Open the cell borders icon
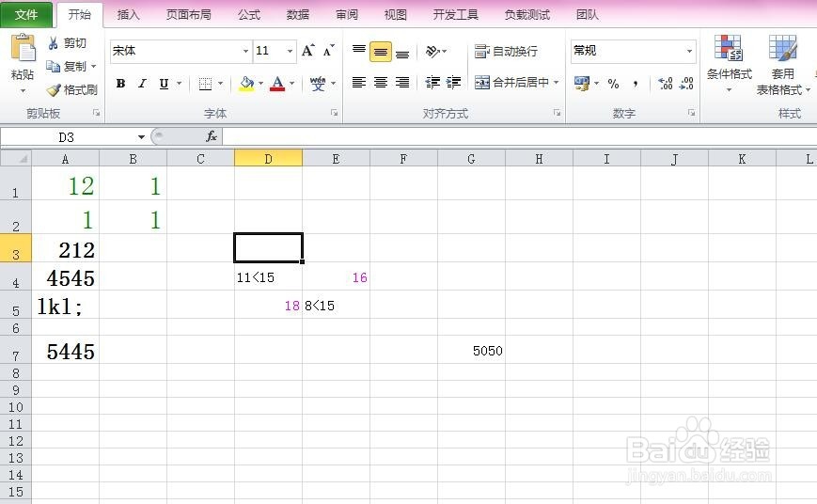 point(205,84)
